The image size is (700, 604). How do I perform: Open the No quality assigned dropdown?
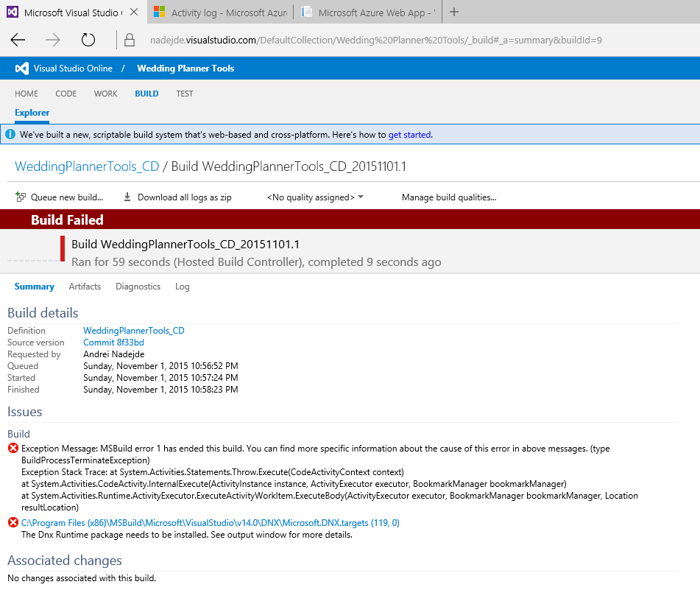(x=315, y=197)
